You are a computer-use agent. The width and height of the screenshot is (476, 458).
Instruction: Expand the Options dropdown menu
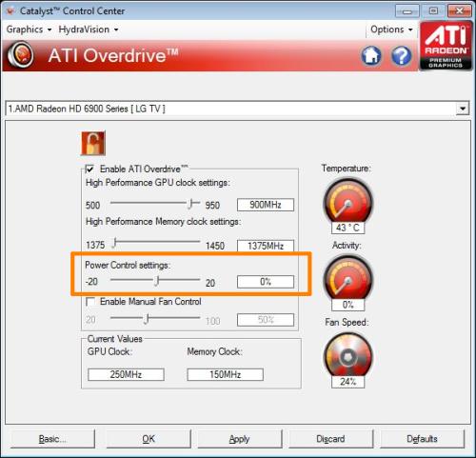pyautogui.click(x=391, y=30)
